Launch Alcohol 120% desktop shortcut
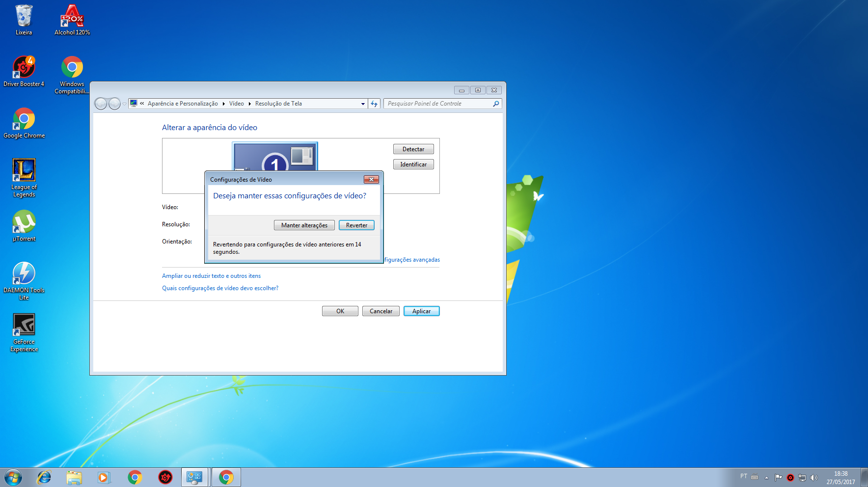This screenshot has height=487, width=868. point(72,20)
